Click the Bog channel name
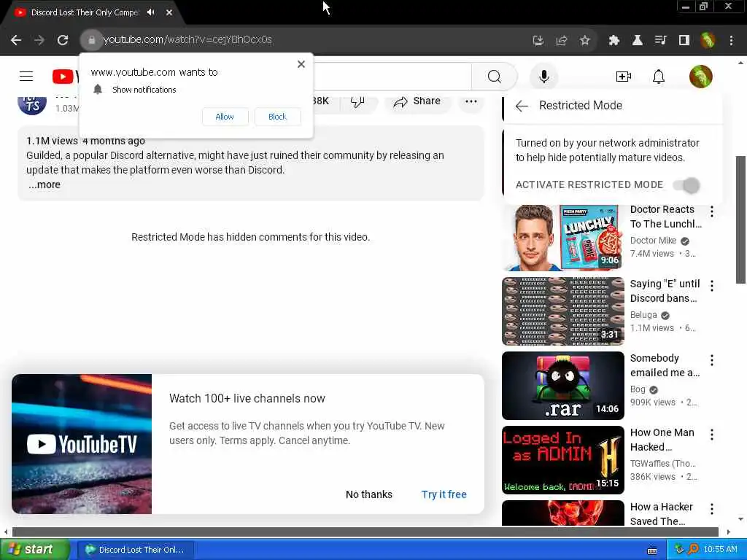 pyautogui.click(x=638, y=389)
